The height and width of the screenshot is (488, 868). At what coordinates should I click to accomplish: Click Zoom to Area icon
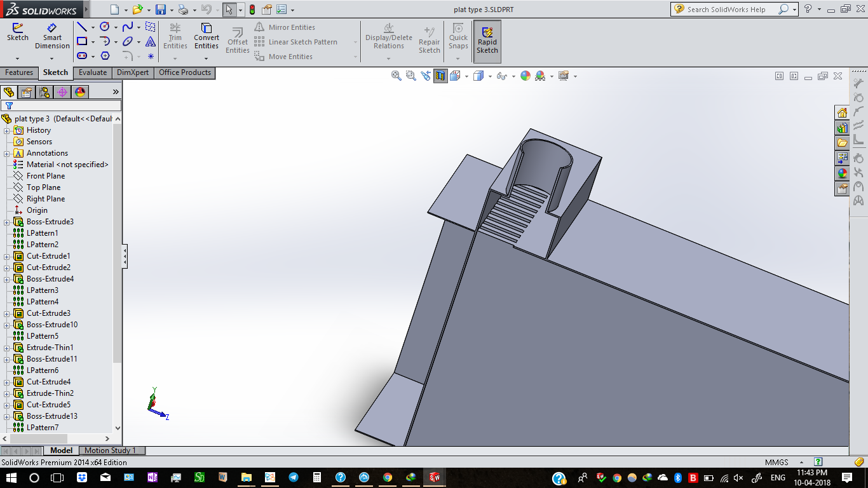(411, 76)
